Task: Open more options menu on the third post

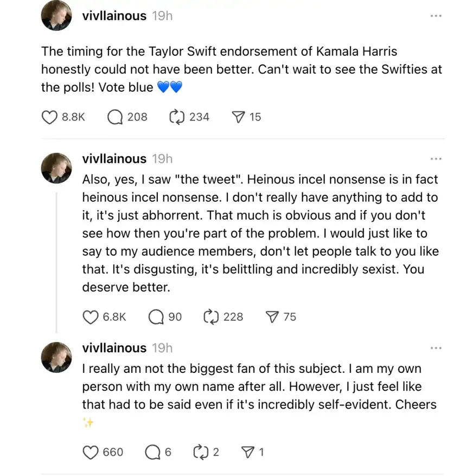Action: pyautogui.click(x=436, y=348)
